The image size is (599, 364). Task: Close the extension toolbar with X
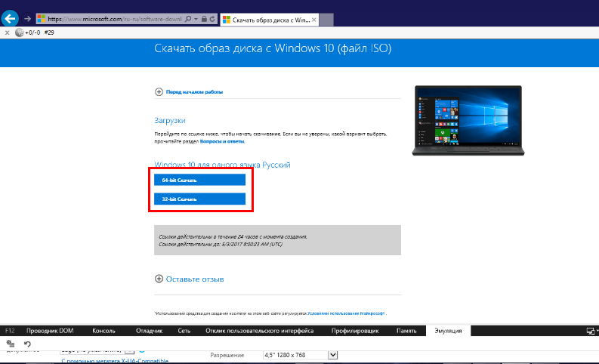(x=8, y=32)
